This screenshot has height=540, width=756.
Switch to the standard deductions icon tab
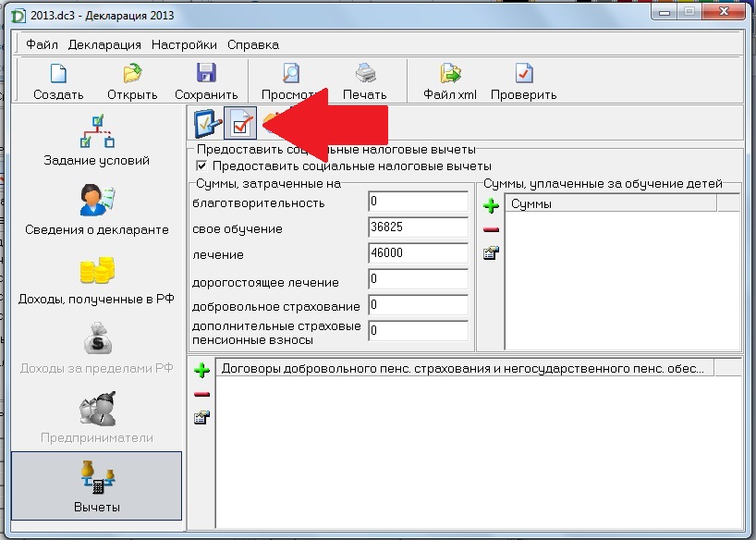tap(207, 124)
